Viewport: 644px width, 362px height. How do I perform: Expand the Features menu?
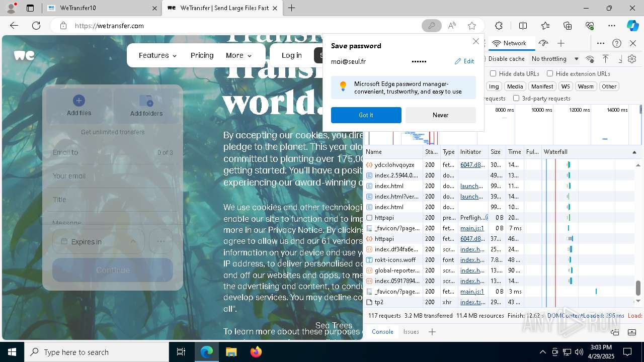[x=157, y=55]
